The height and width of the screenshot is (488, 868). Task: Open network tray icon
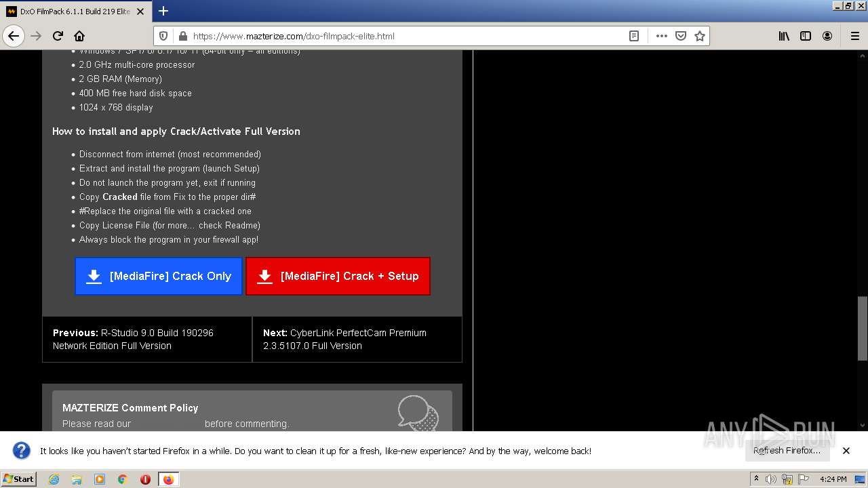tap(787, 479)
